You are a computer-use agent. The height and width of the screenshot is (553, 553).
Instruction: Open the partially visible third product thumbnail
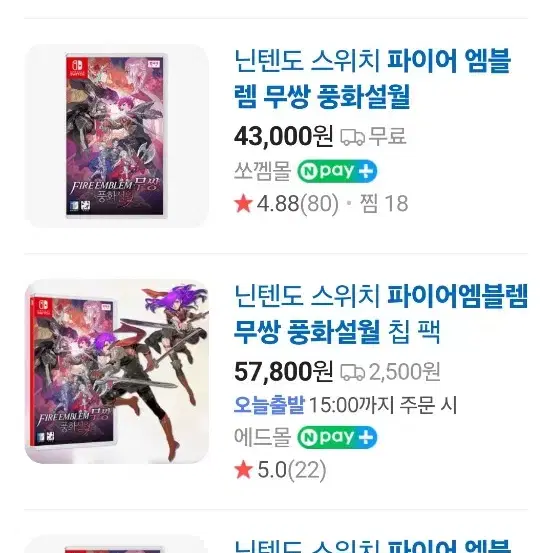coord(116,544)
